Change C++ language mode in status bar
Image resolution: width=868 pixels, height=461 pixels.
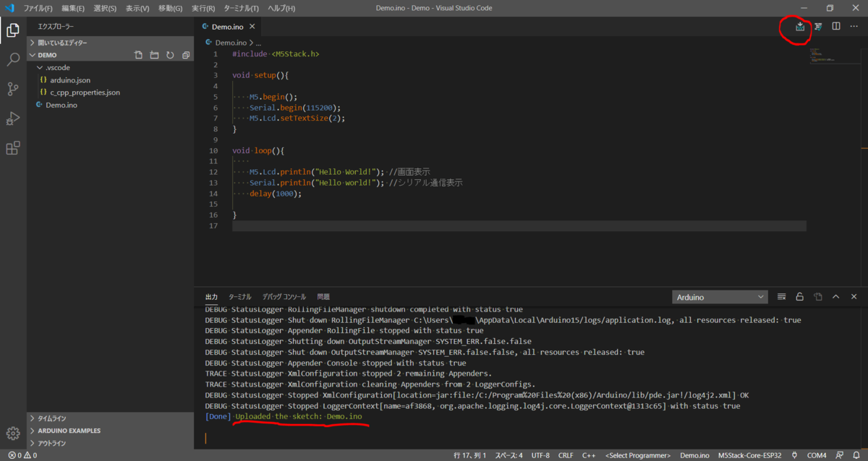(589, 455)
